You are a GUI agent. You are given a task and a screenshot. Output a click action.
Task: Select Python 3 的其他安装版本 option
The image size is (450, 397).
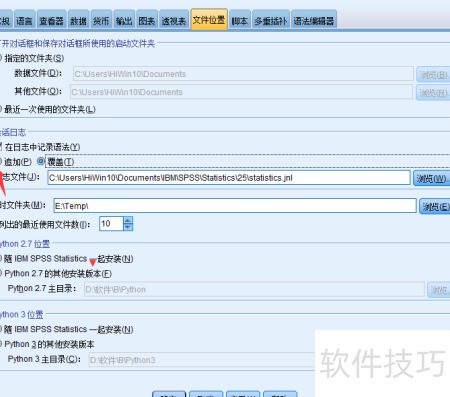(x=47, y=344)
